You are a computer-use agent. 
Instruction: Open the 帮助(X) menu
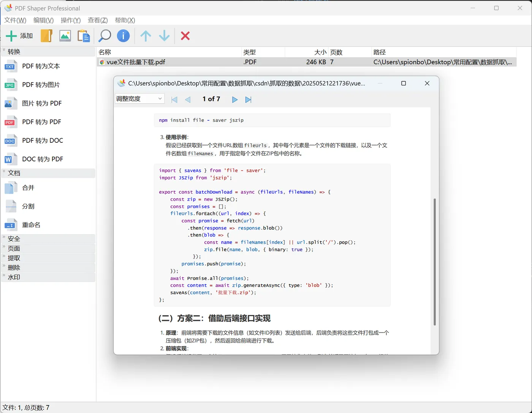click(x=125, y=20)
